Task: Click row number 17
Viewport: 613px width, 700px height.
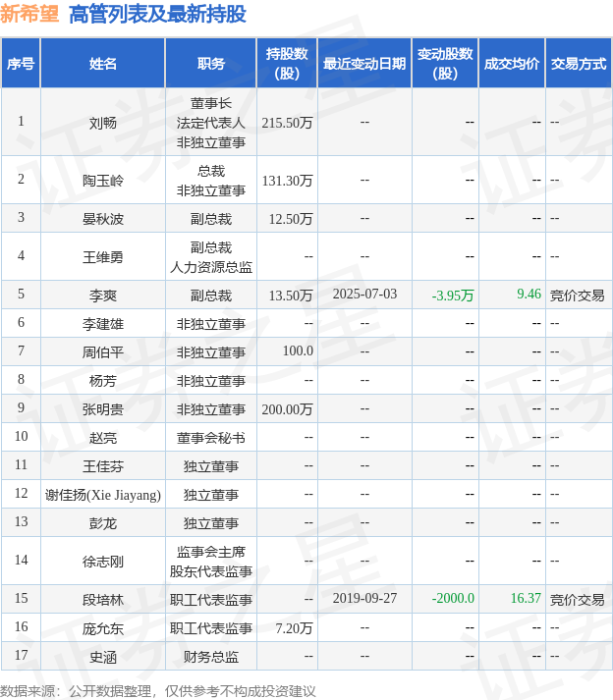Action: coord(21,656)
